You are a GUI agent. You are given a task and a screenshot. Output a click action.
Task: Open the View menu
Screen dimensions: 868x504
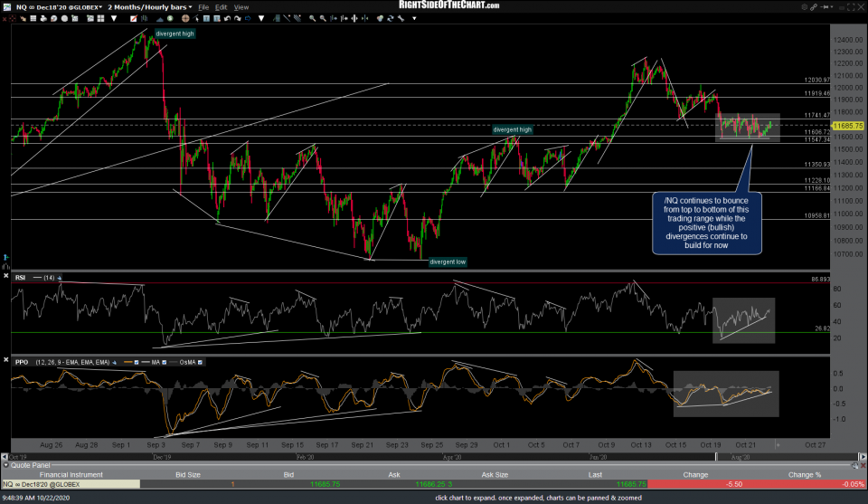point(241,7)
